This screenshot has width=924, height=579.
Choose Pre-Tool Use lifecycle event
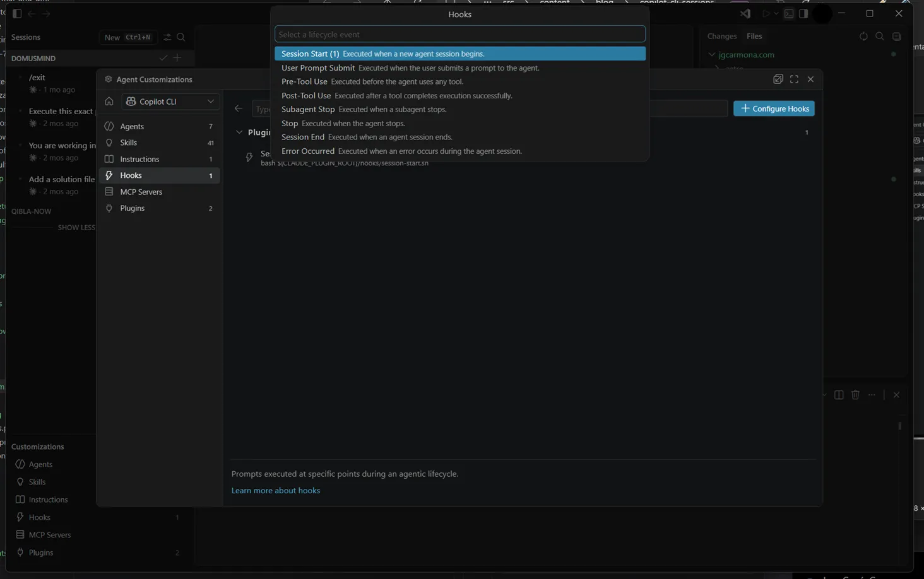[x=460, y=81]
